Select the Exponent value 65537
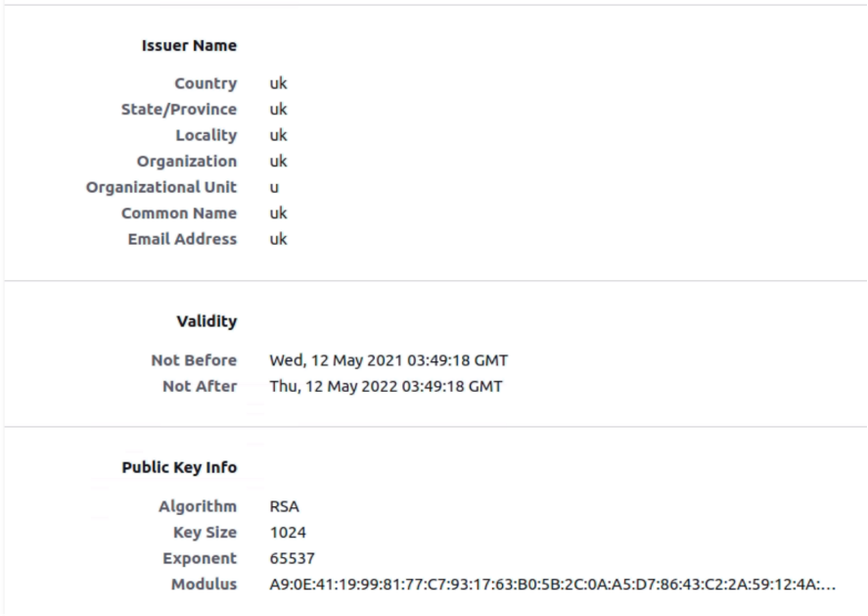 [293, 558]
